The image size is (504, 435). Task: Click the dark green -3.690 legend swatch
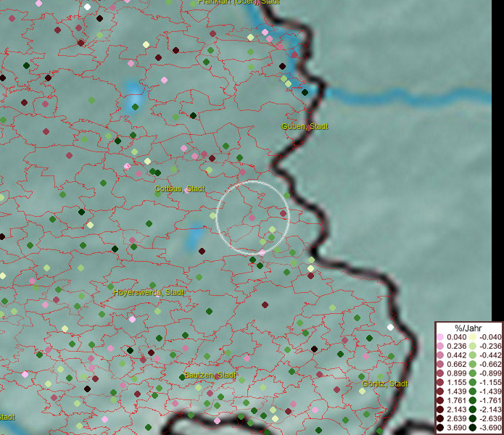point(473,428)
